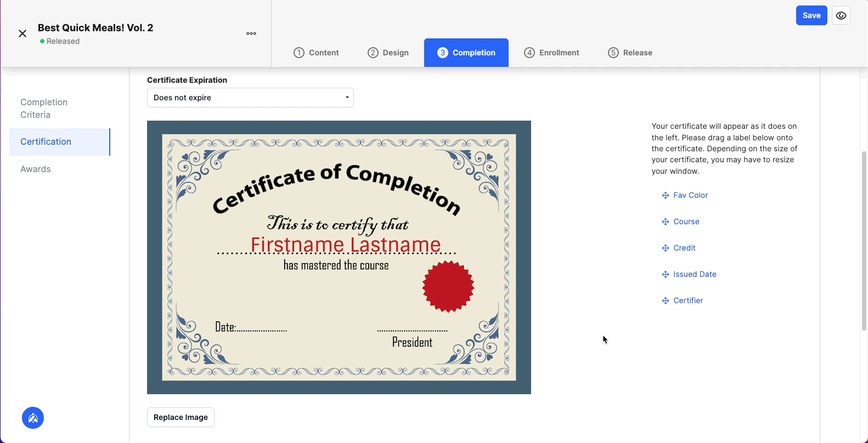Switch to the Content tab
868x443 pixels.
(x=317, y=53)
